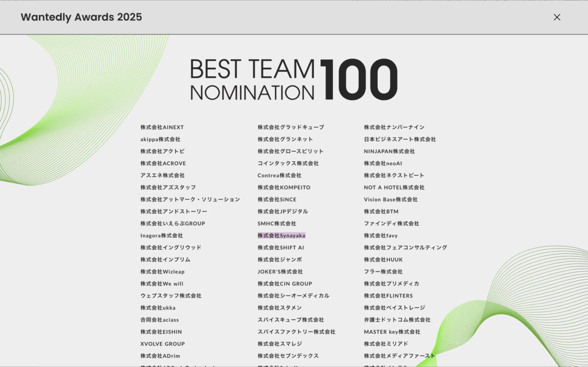Click Inagora株式会社 nominee entry
Image resolution: width=588 pixels, height=367 pixels.
pyautogui.click(x=161, y=235)
